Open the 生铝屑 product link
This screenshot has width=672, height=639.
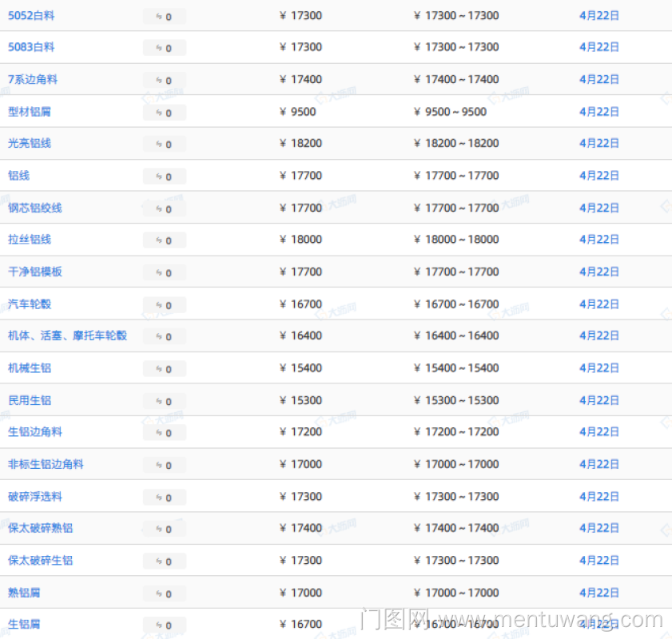[24, 624]
